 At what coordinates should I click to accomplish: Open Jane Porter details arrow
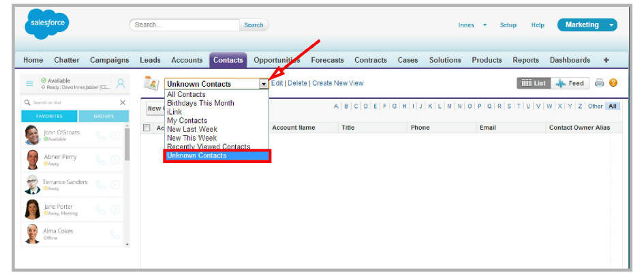pyautogui.click(x=115, y=209)
